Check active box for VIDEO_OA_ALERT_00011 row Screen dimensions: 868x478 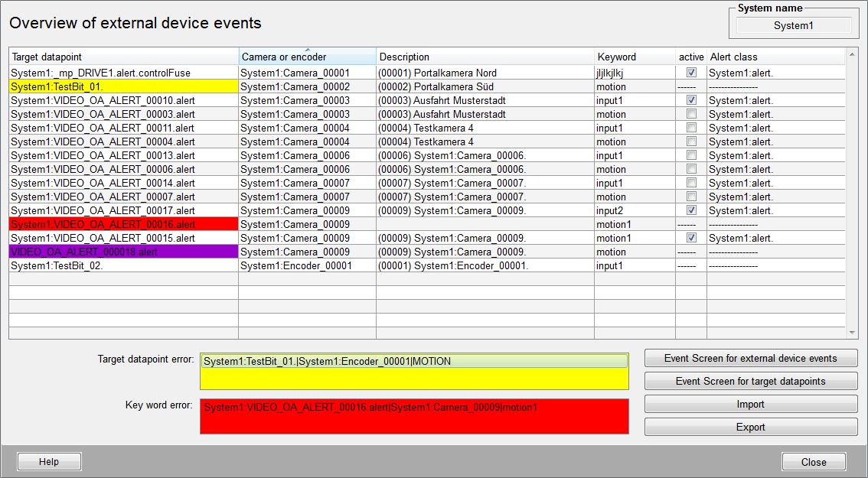[x=691, y=128]
